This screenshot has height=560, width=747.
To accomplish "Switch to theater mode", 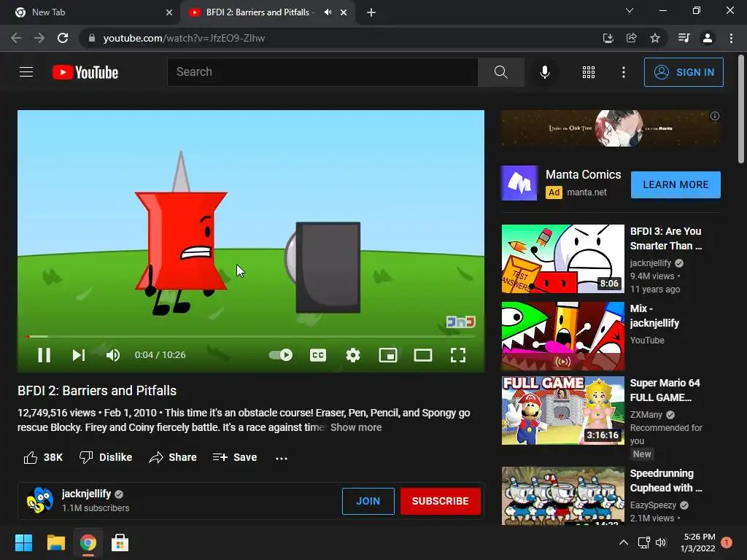I will click(423, 355).
